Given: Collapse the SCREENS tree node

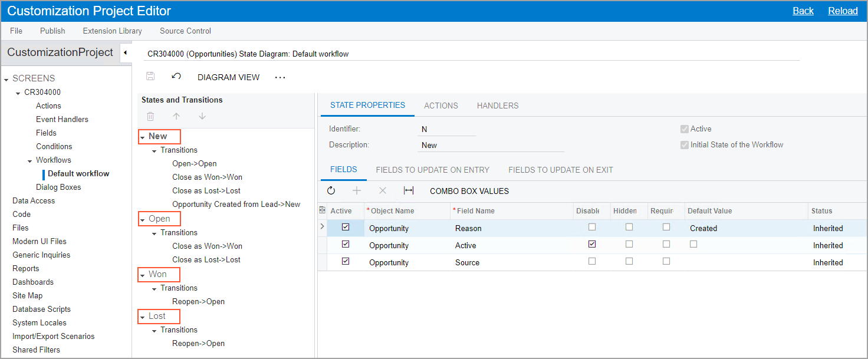Looking at the screenshot, I should [x=6, y=79].
